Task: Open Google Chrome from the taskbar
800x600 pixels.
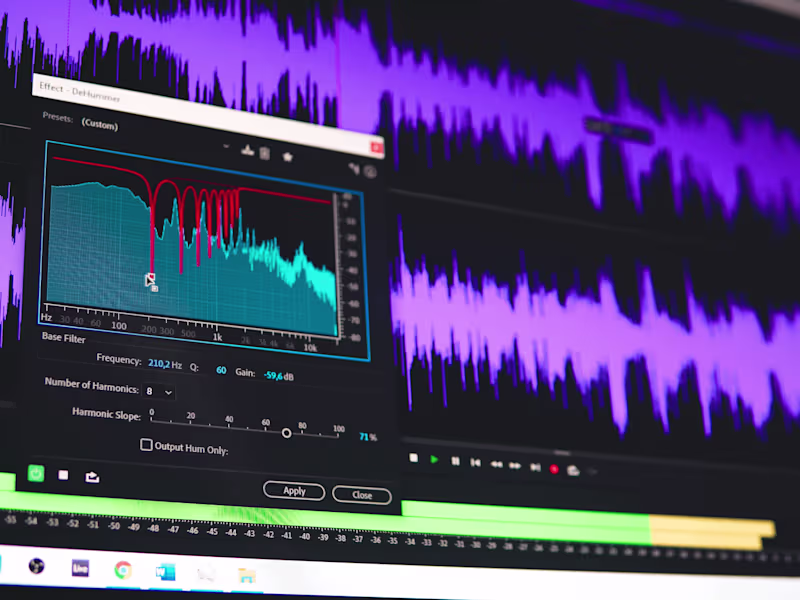Action: click(122, 570)
